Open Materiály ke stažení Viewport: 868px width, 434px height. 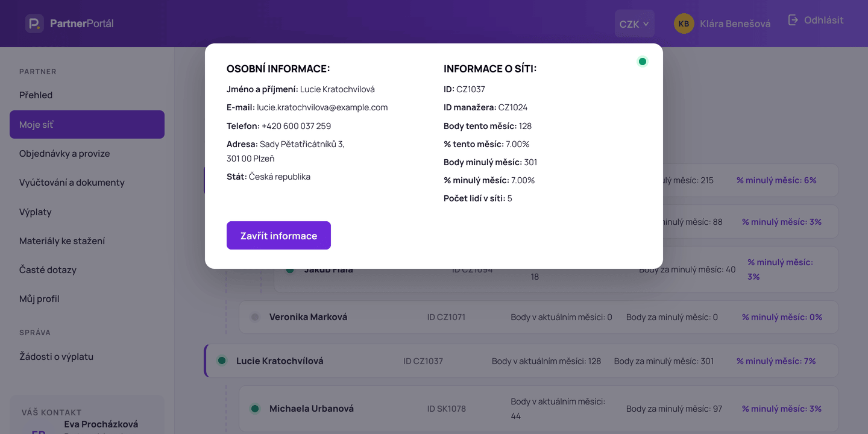(x=87, y=241)
